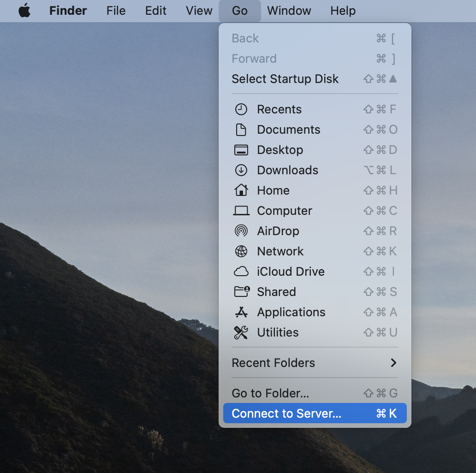
Task: Click the Desktop icon in Go menu
Action: (x=241, y=150)
